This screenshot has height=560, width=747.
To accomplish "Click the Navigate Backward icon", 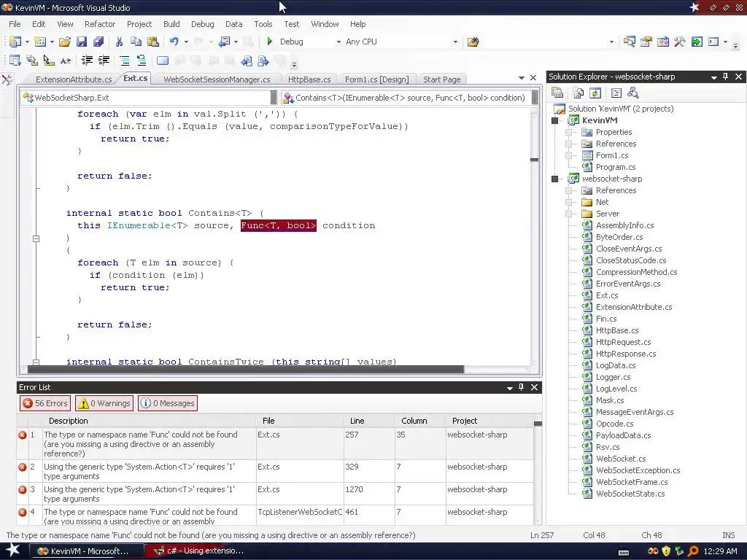I will click(224, 42).
